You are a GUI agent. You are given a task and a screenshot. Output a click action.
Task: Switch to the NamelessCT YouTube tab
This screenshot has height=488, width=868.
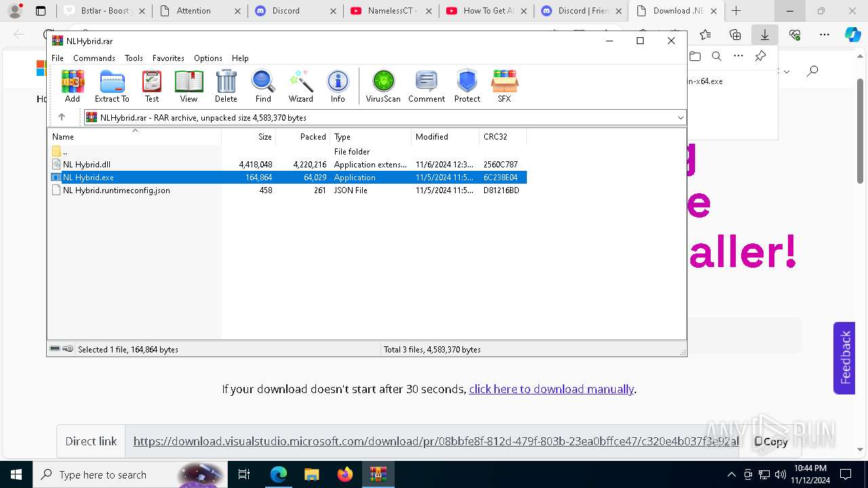(391, 11)
